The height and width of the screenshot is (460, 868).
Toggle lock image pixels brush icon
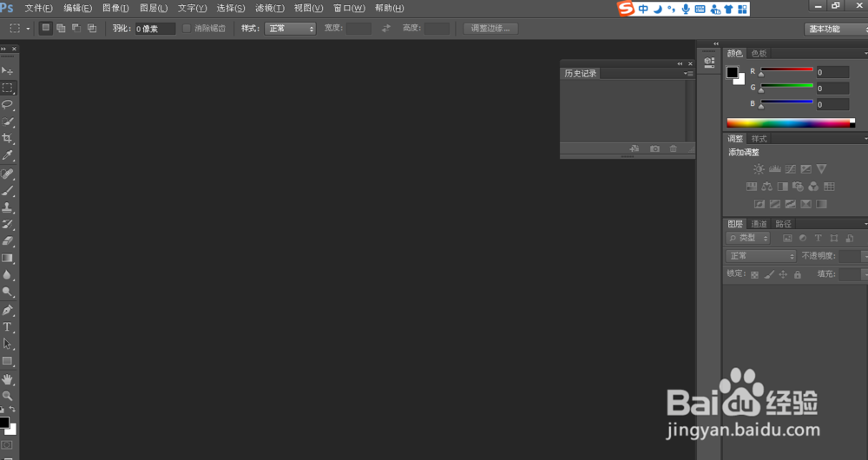[769, 274]
